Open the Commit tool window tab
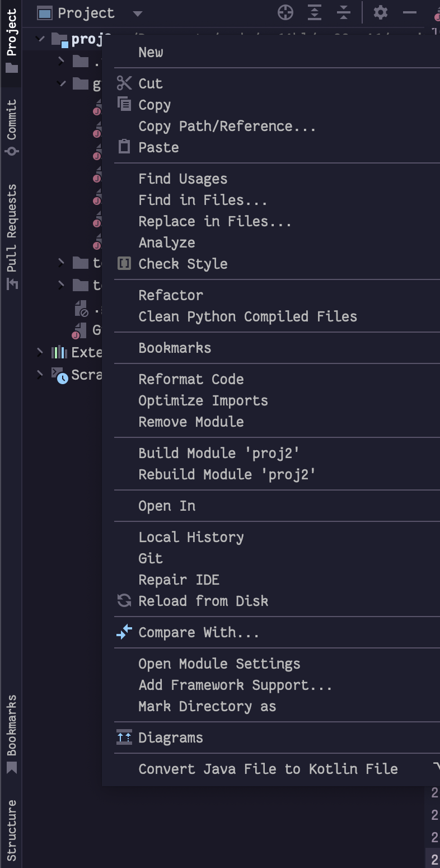The height and width of the screenshot is (868, 440). pyautogui.click(x=11, y=128)
